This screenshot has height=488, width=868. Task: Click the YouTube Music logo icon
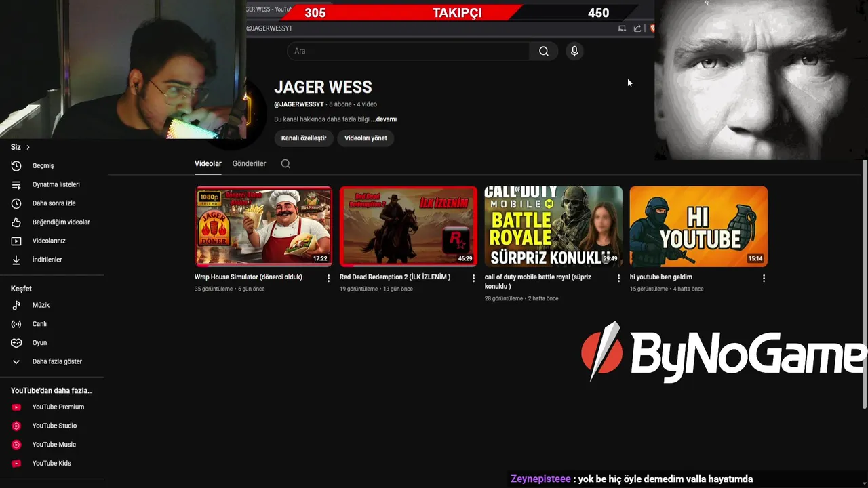tap(16, 445)
